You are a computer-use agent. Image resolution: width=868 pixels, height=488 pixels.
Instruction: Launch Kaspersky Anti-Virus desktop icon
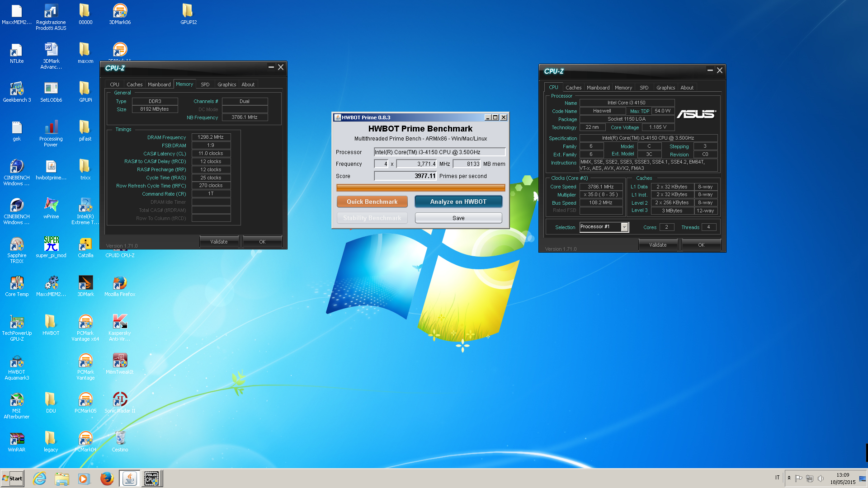point(120,328)
